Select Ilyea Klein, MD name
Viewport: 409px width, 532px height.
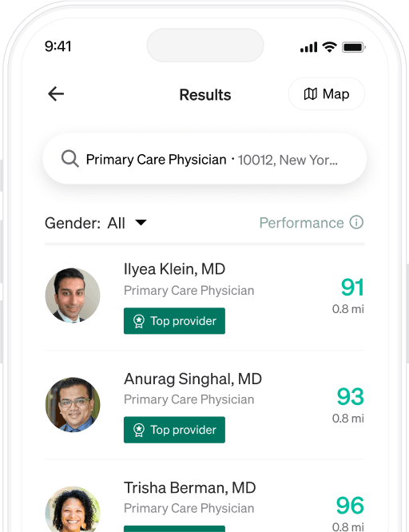click(174, 269)
